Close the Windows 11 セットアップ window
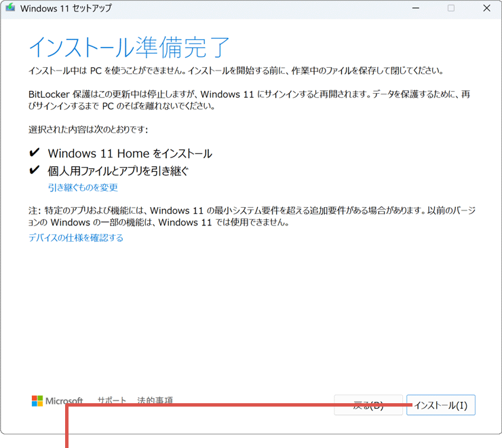Image resolution: width=502 pixels, height=448 pixels. [x=486, y=8]
